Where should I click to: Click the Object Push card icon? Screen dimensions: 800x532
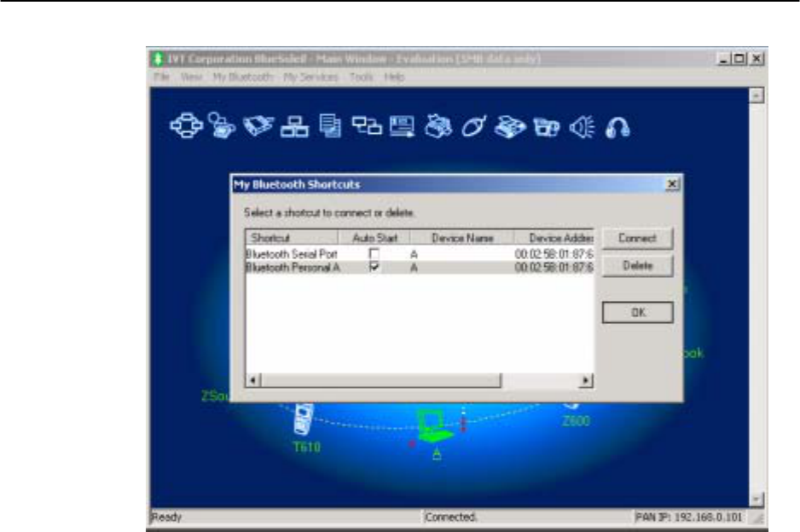click(x=403, y=126)
